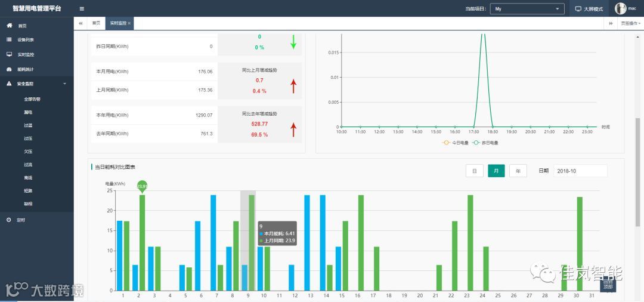
Task: Click the 智慧用电管理平台 title
Action: click(x=37, y=8)
